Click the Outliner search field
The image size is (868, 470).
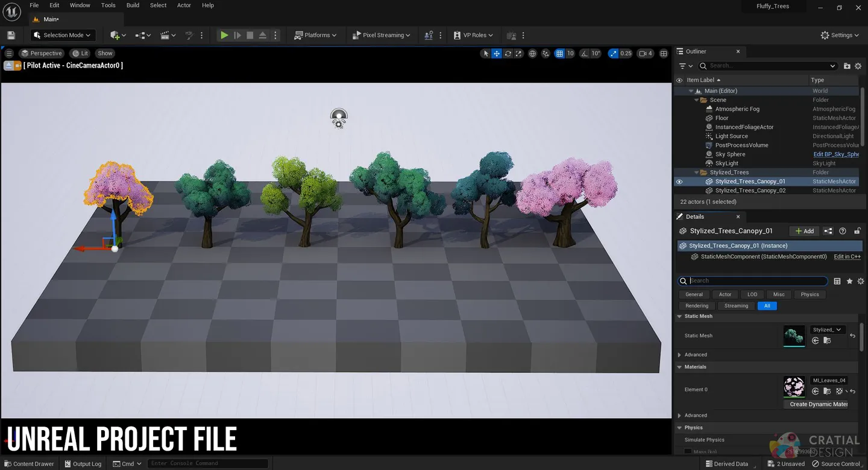(x=769, y=66)
